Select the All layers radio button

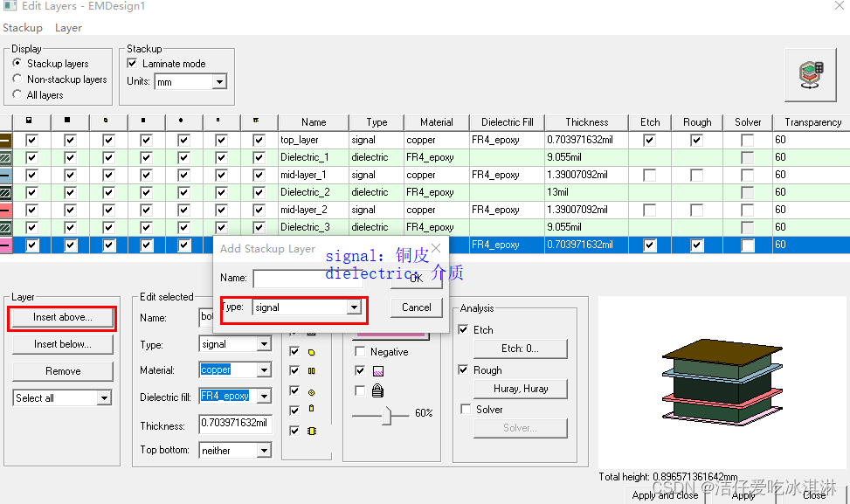(x=17, y=95)
